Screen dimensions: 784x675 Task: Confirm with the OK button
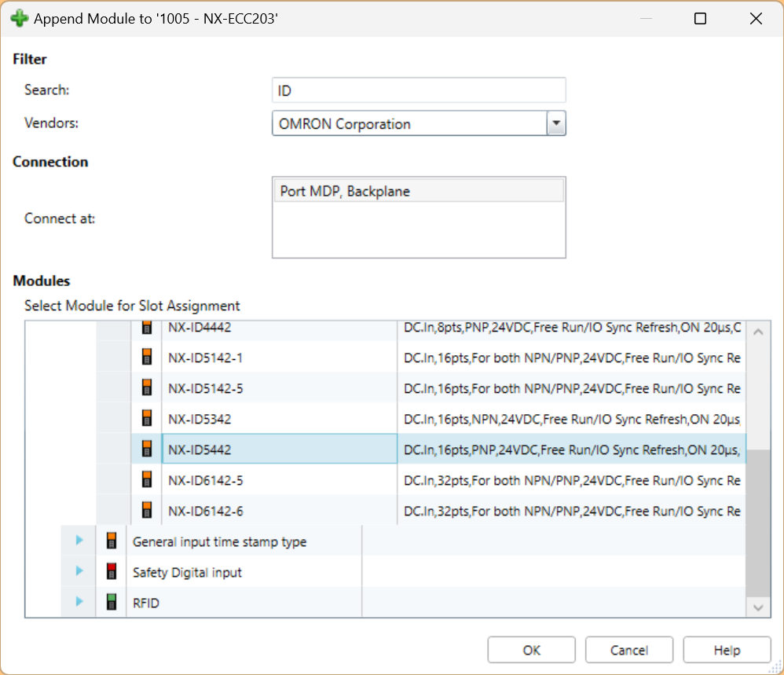tap(531, 650)
